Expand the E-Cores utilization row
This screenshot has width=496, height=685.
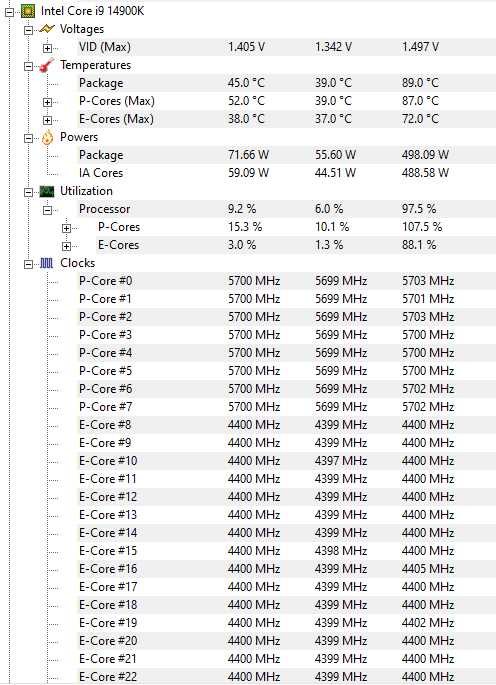pyautogui.click(x=66, y=246)
